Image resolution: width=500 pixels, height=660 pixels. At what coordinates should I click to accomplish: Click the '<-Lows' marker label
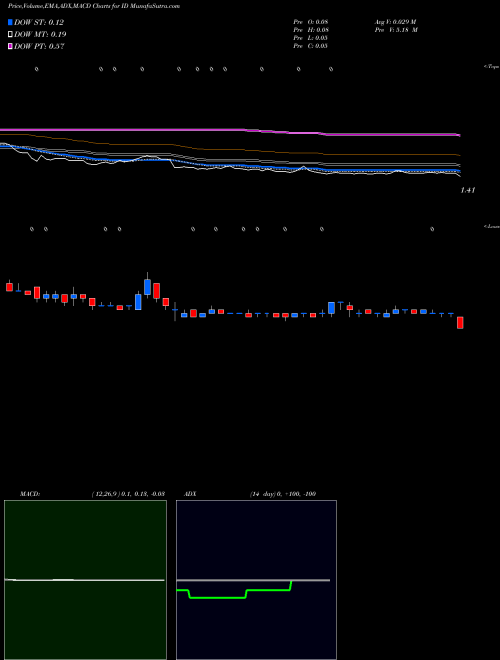tap(491, 226)
